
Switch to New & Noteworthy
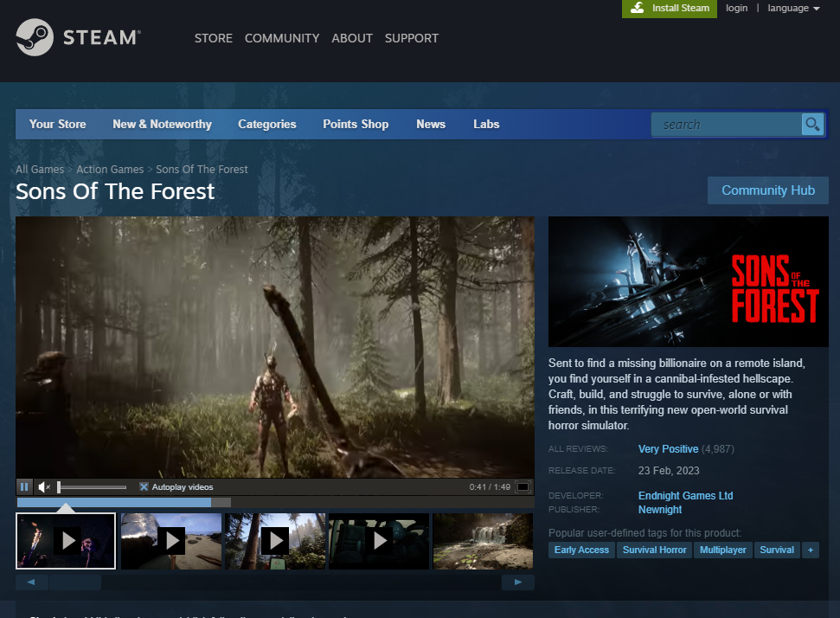(162, 124)
